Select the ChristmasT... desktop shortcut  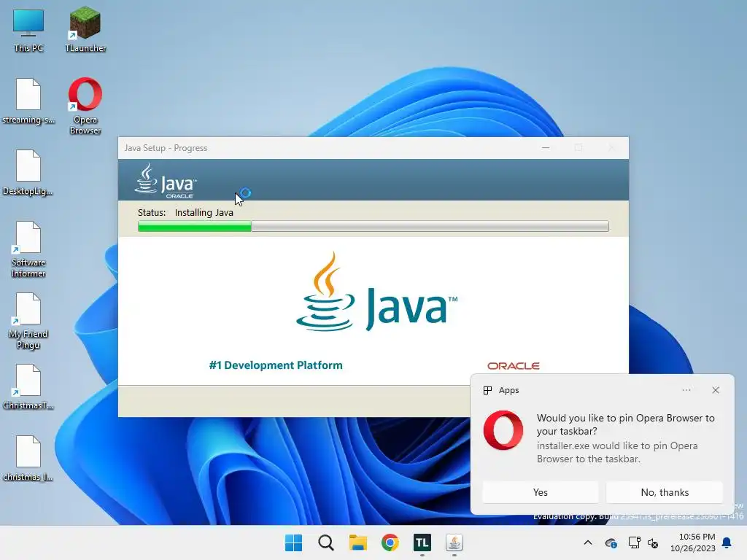point(28,386)
